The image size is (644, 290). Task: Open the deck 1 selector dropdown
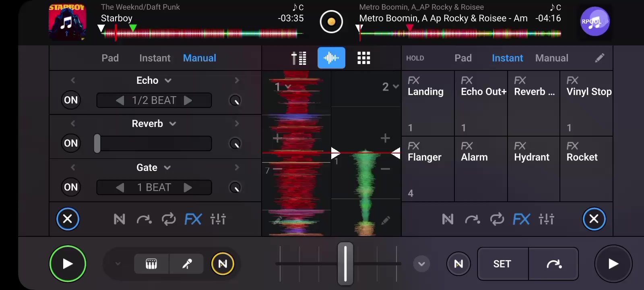coord(283,87)
